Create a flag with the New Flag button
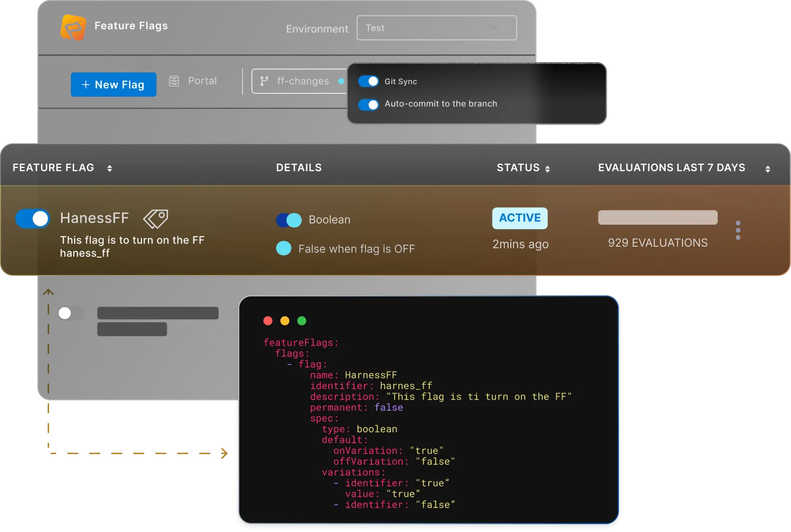791x532 pixels. click(113, 84)
